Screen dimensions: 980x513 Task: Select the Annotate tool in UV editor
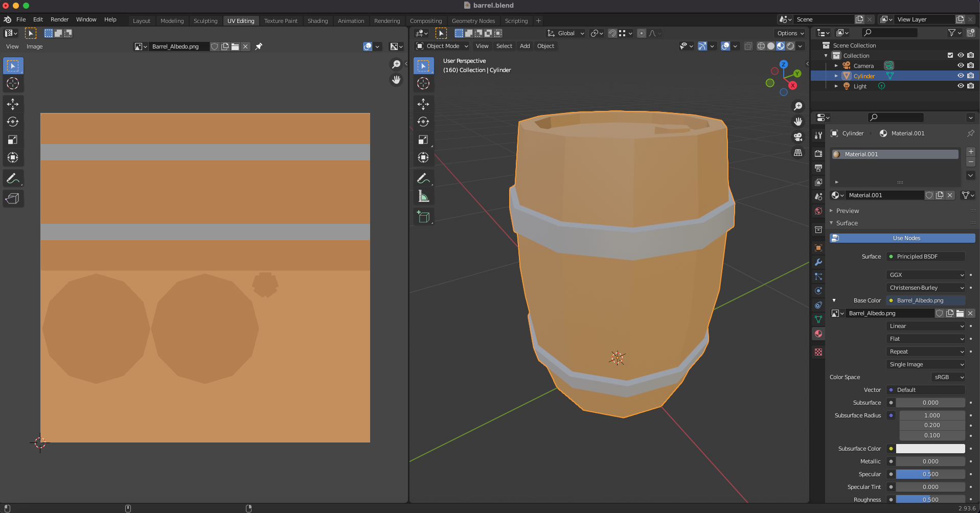click(13, 178)
